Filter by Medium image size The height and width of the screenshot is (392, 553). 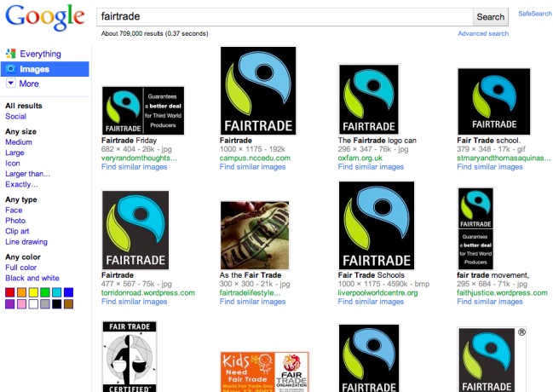19,142
